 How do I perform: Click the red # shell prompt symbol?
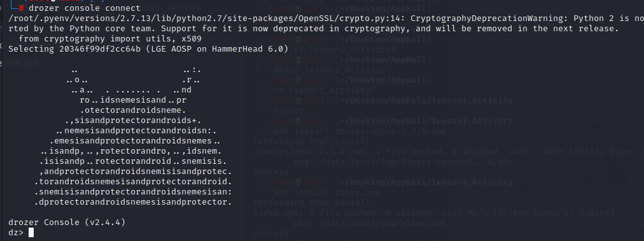coord(21,8)
